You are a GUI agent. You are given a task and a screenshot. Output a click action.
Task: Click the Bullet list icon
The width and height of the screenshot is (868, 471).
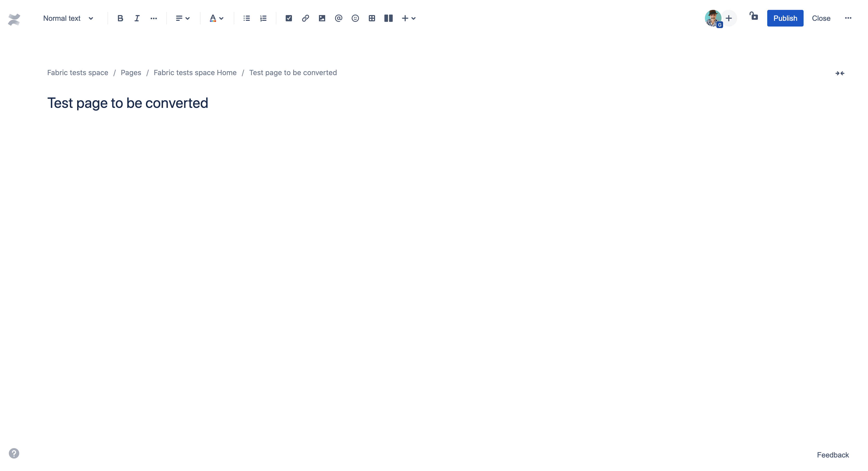246,18
